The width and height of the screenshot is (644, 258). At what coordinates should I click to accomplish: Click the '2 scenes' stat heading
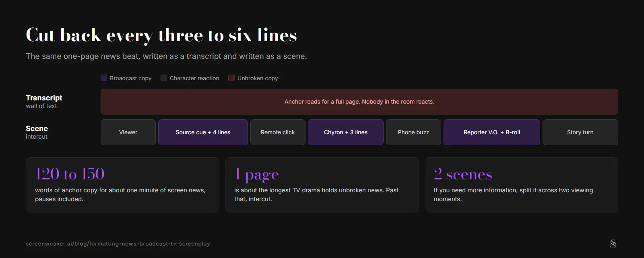pos(463,174)
